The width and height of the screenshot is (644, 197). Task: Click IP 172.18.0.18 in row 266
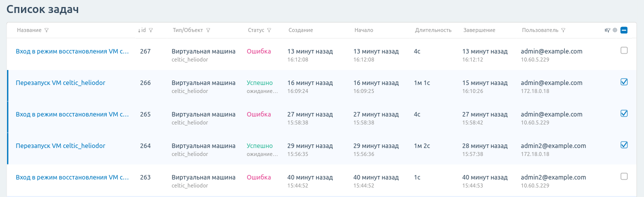[x=535, y=91]
